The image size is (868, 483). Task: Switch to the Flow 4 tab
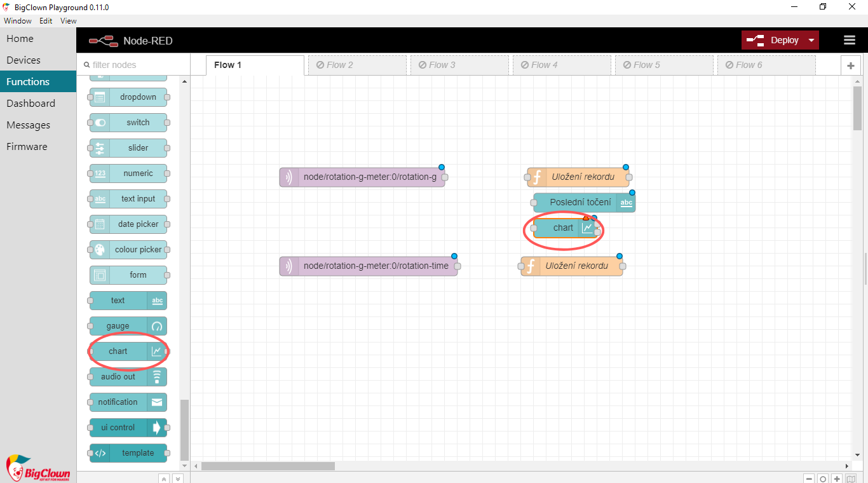(562, 65)
